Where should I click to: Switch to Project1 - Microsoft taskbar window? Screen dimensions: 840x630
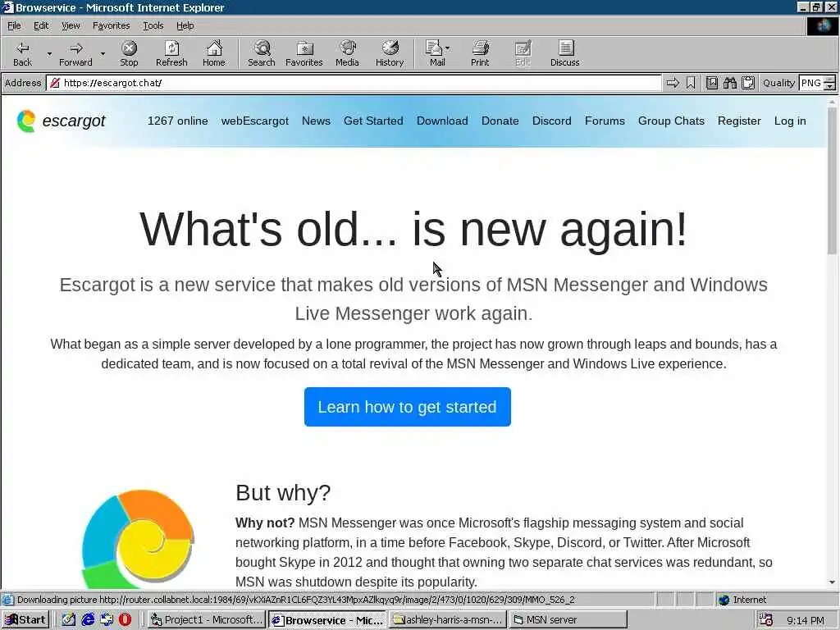(206, 620)
